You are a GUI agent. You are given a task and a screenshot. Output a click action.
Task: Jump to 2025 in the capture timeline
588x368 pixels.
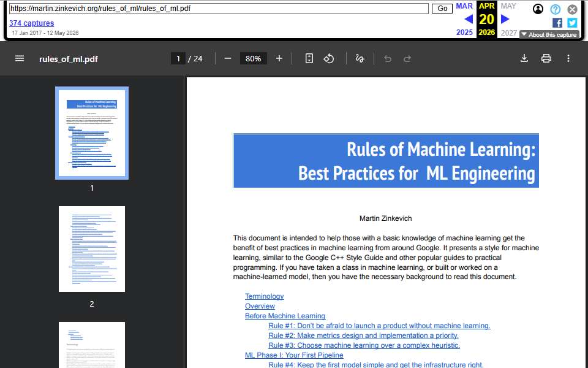click(464, 33)
